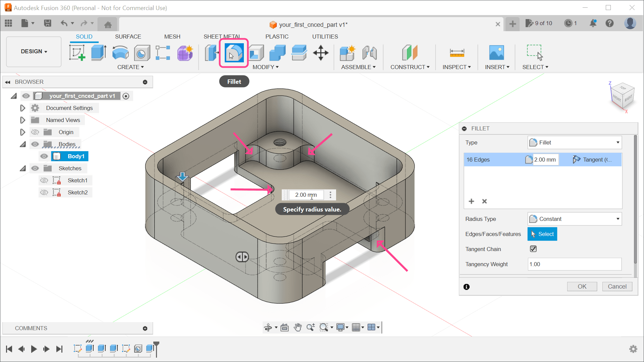
Task: Expand the Origin folder in browser
Action: pos(23,132)
